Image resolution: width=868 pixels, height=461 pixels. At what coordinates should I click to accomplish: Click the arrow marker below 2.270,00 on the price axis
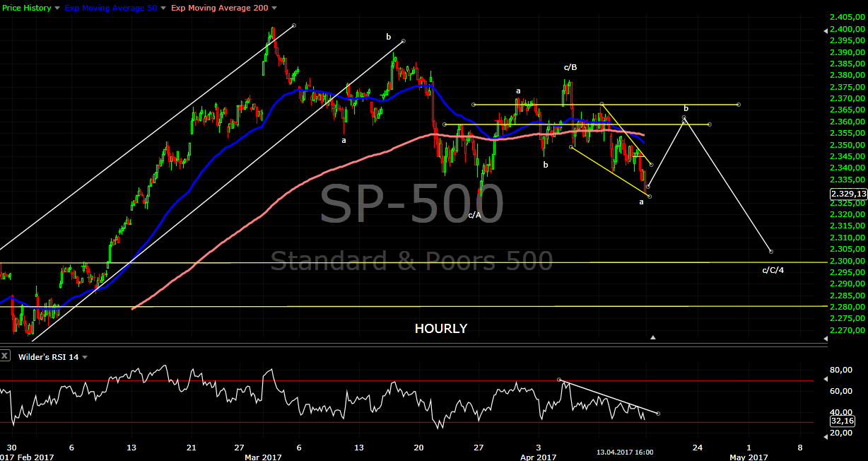click(826, 340)
